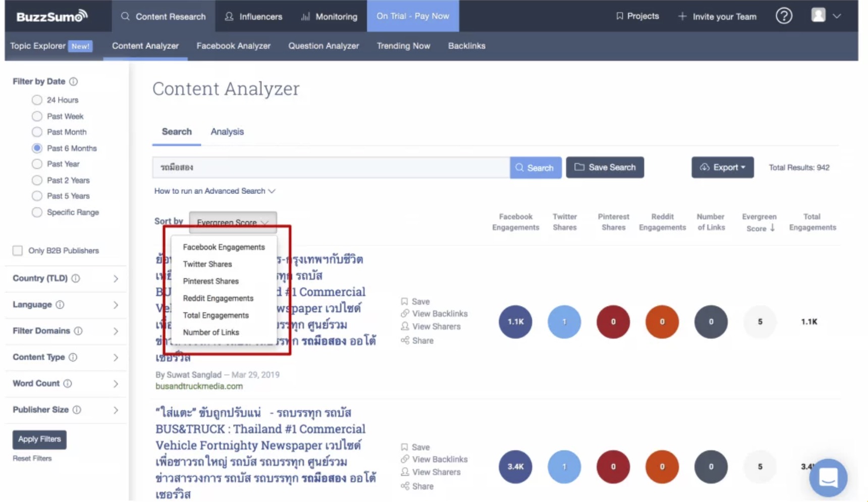Click the Facebook engagements 3.4K circle

(515, 467)
